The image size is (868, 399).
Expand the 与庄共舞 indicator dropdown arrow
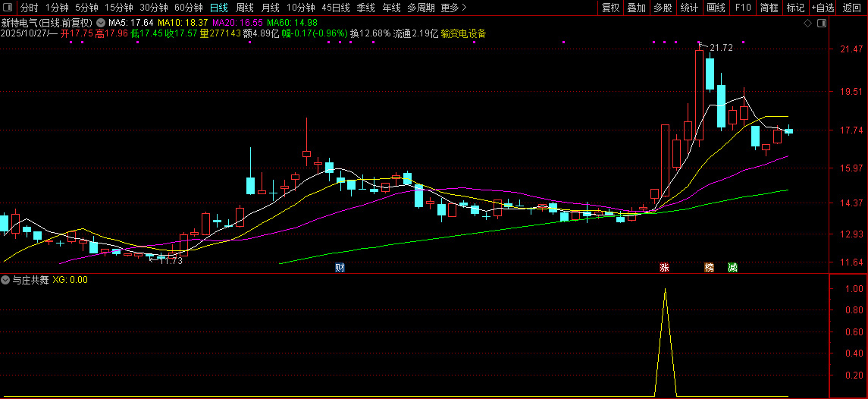pyautogui.click(x=6, y=280)
